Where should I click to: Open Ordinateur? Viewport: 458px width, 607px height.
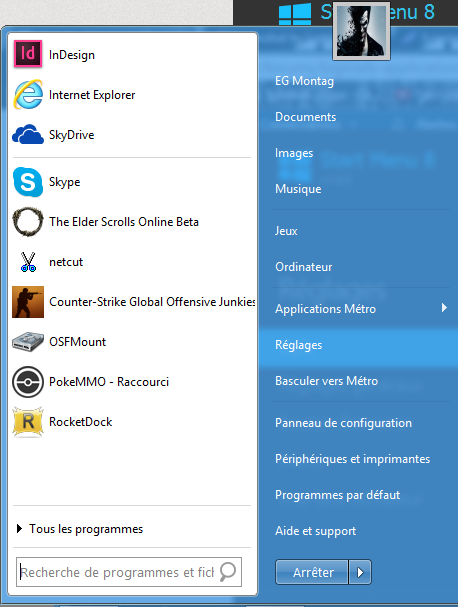pos(304,267)
